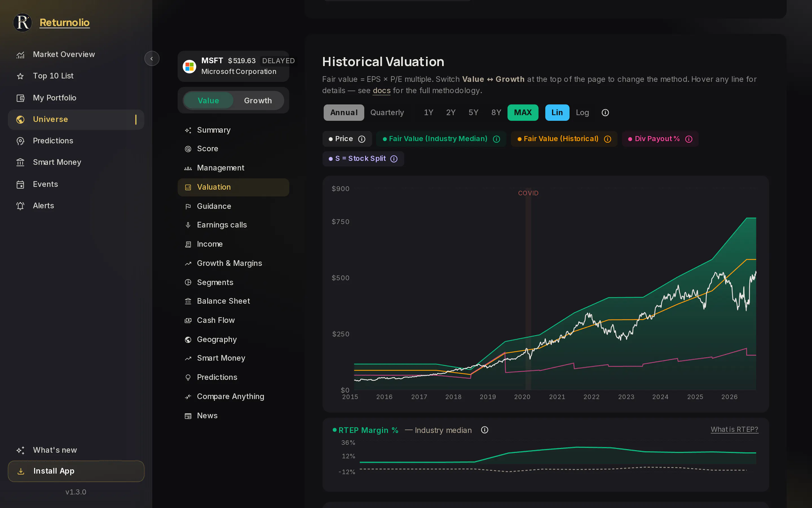The width and height of the screenshot is (812, 508).
Task: Click the Install App download icon
Action: [x=21, y=471]
